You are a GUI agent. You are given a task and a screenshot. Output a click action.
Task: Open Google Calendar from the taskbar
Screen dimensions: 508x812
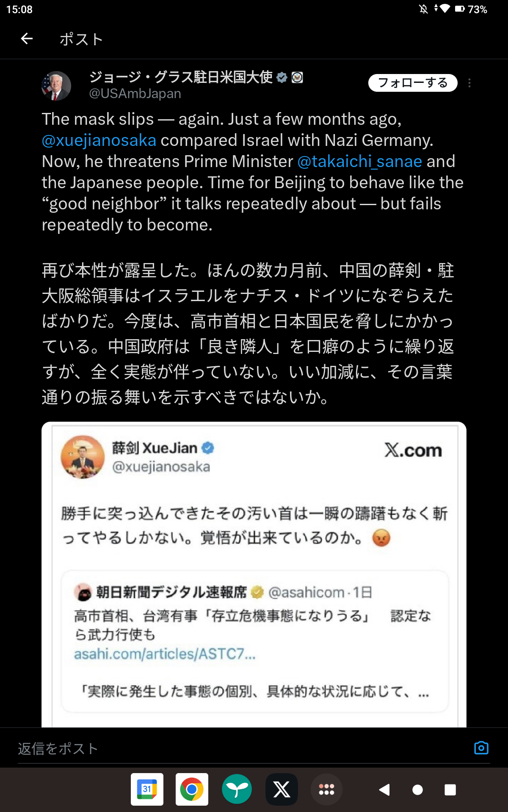click(147, 789)
